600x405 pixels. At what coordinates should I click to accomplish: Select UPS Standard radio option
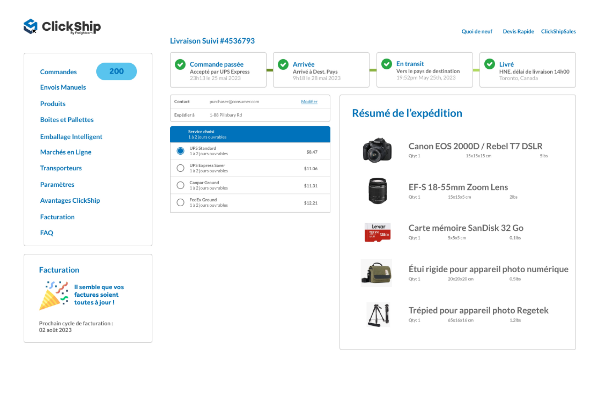click(180, 151)
